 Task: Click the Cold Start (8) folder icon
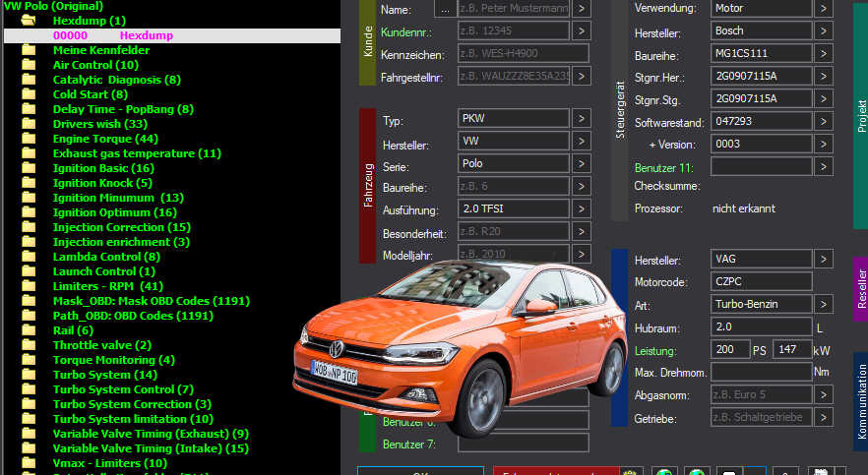click(29, 94)
